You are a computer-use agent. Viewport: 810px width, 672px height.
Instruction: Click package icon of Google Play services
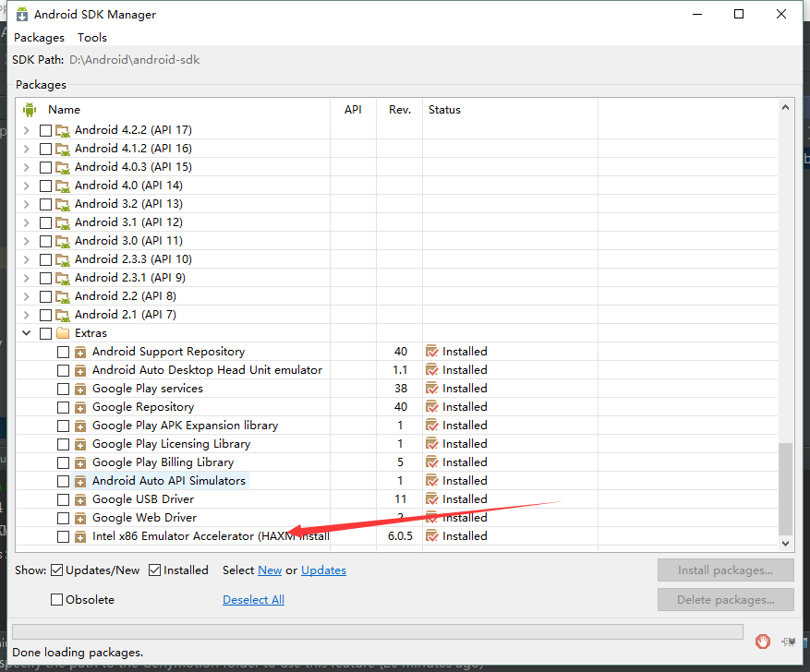click(80, 390)
